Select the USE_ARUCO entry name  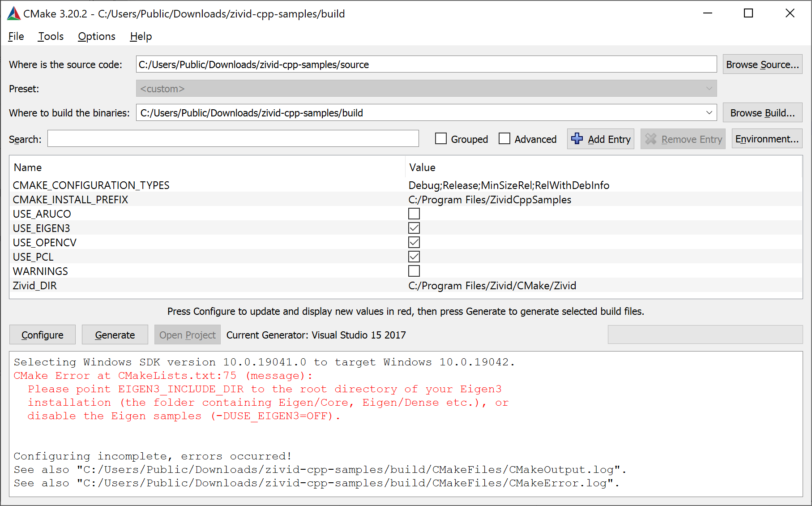coord(42,214)
